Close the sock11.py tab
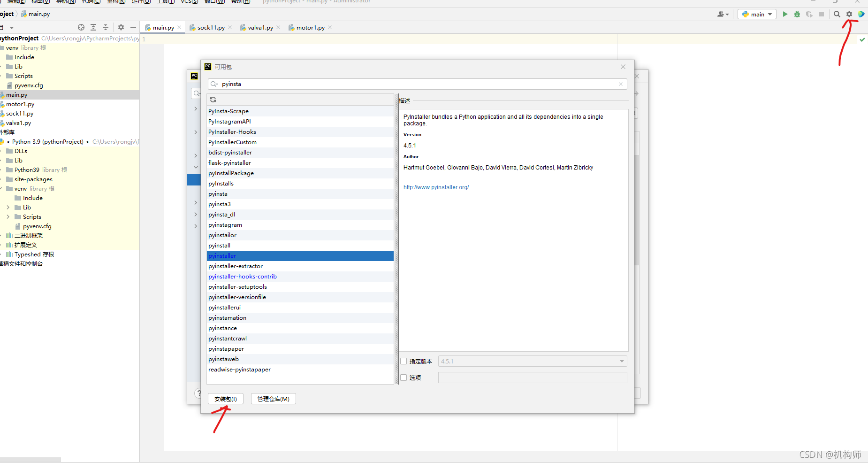 (x=230, y=27)
